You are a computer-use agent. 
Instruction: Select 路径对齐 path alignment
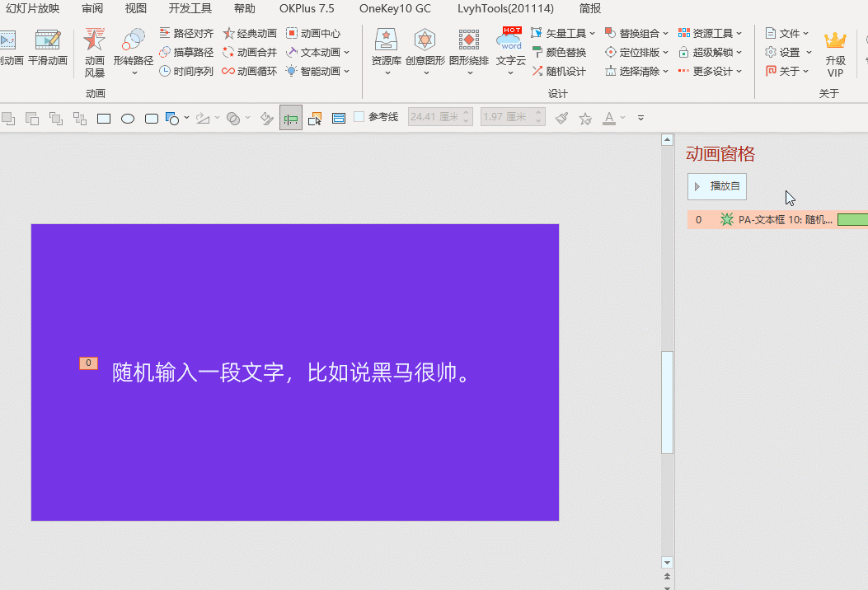click(x=186, y=33)
